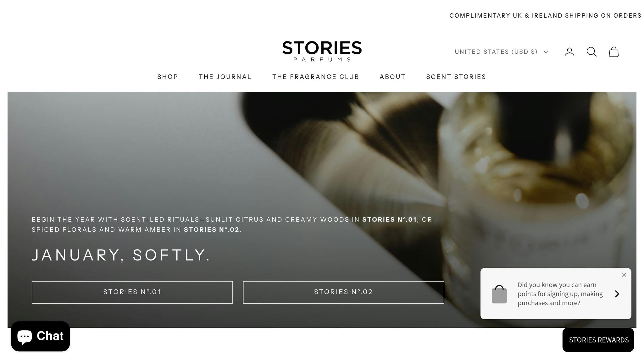Select the About menu item
The width and height of the screenshot is (644, 362).
[393, 77]
